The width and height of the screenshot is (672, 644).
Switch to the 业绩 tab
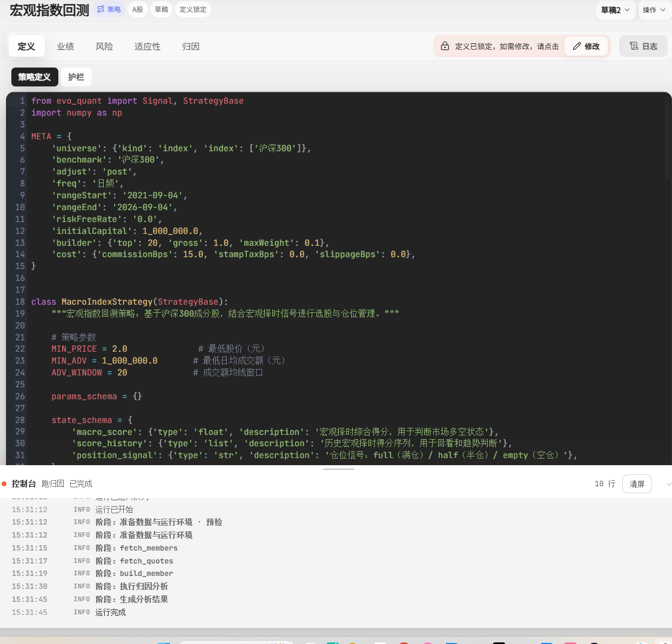click(x=65, y=46)
